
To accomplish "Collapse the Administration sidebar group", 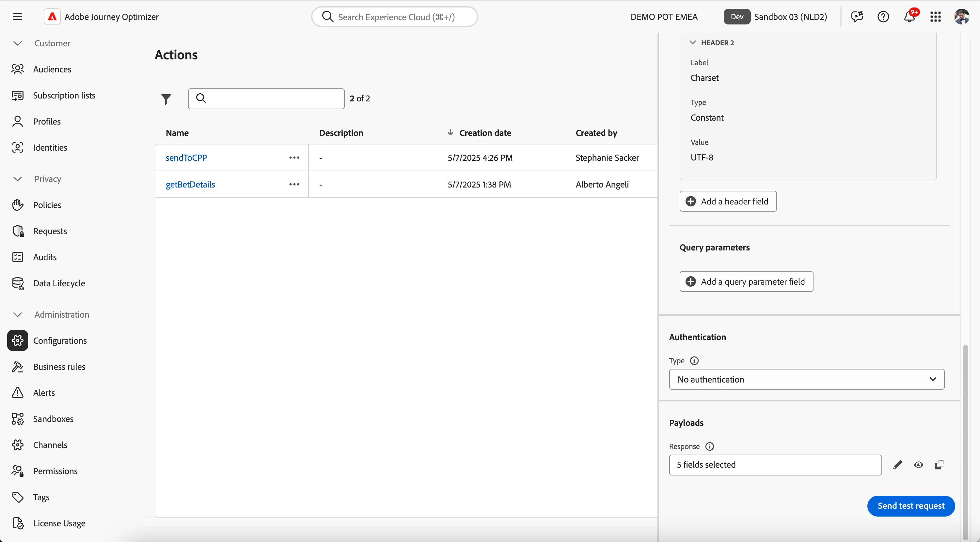I will point(18,314).
